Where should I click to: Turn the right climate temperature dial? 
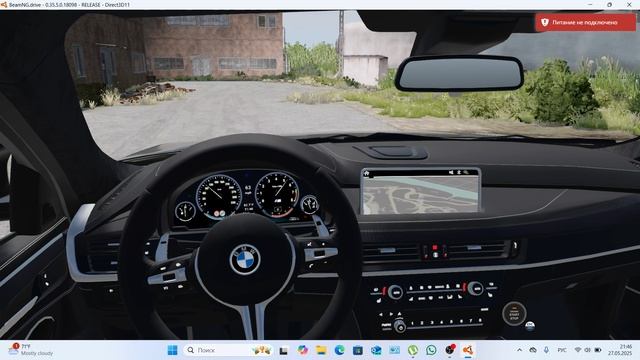[475, 289]
